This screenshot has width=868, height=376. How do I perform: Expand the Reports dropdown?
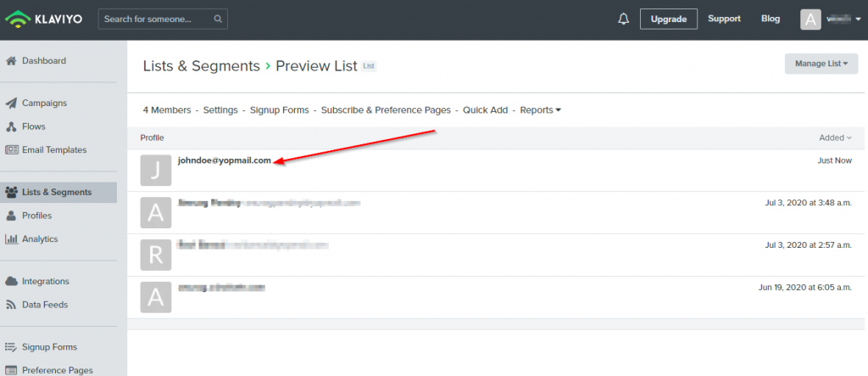(x=540, y=109)
